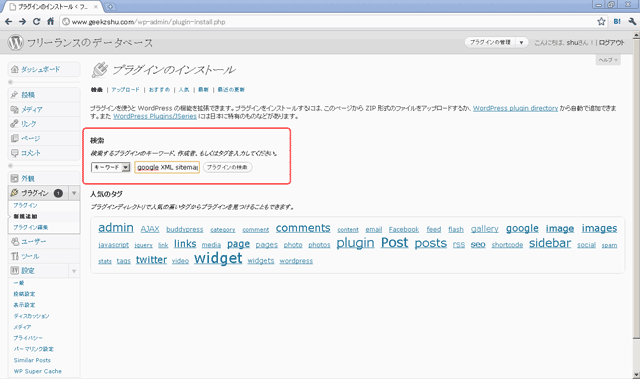This screenshot has width=640, height=379.
Task: Open the Plugins submenu item プラグイン
Action: pos(25,205)
